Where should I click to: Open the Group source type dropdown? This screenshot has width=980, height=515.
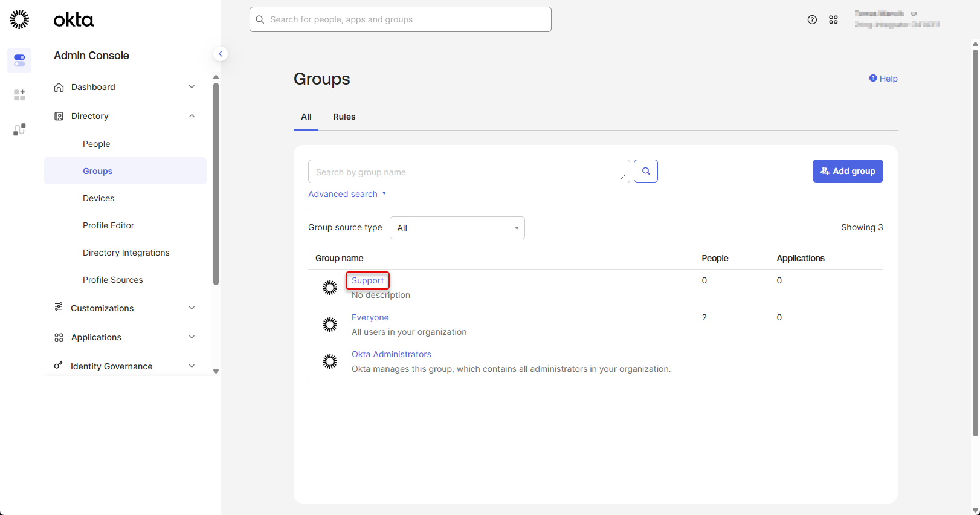(x=457, y=228)
